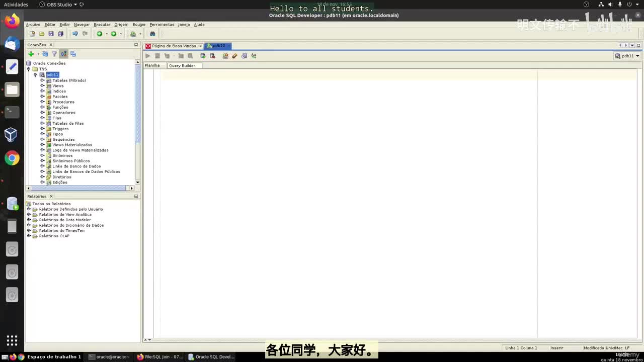644x362 pixels.
Task: Create a new file with the New icon
Action: (32, 34)
